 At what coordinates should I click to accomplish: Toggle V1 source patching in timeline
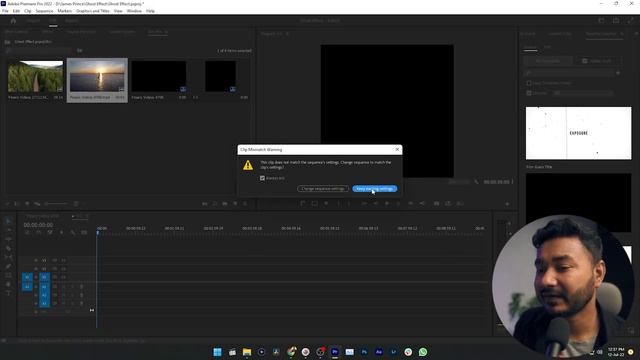[x=27, y=277]
